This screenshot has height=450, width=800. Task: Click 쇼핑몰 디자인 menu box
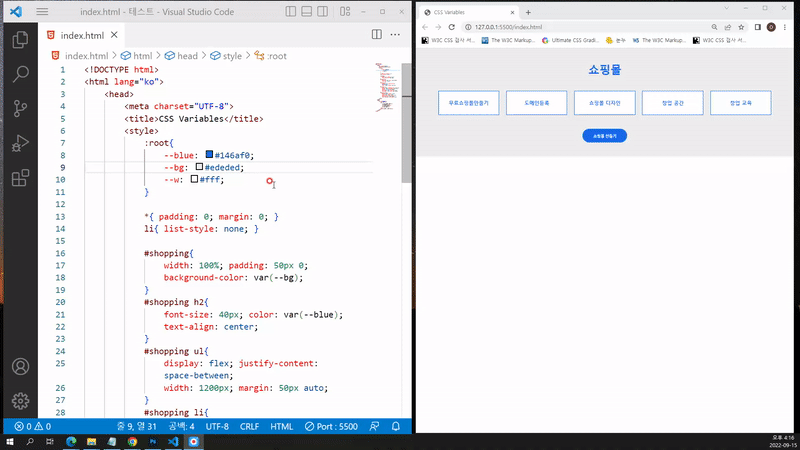point(605,103)
